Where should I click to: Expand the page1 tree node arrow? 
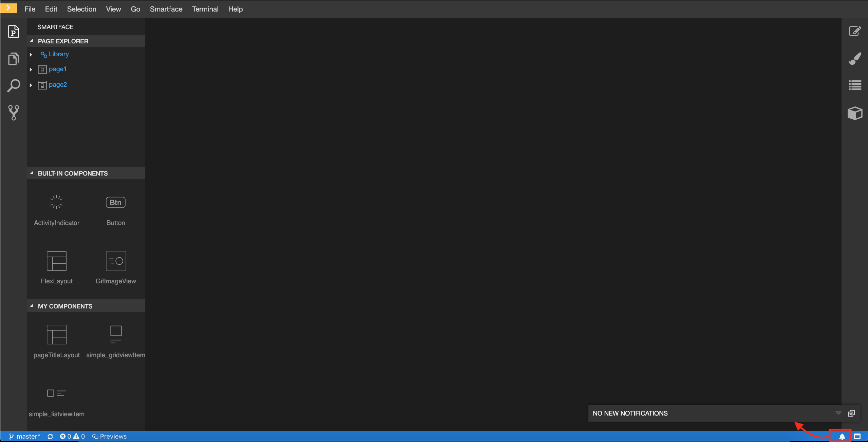[31, 69]
